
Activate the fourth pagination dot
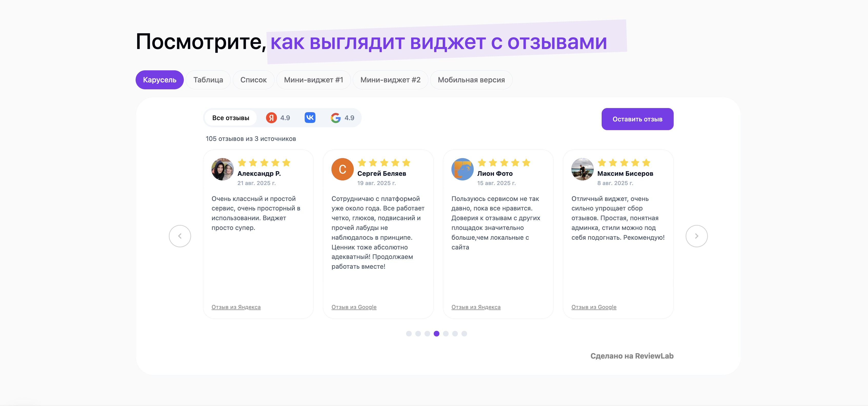pos(437,334)
